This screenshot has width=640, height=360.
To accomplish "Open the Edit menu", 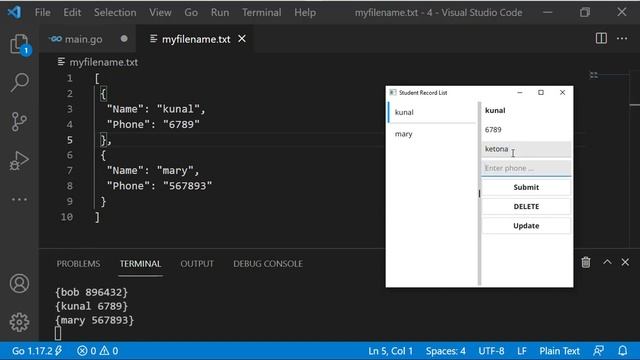I will tap(72, 12).
